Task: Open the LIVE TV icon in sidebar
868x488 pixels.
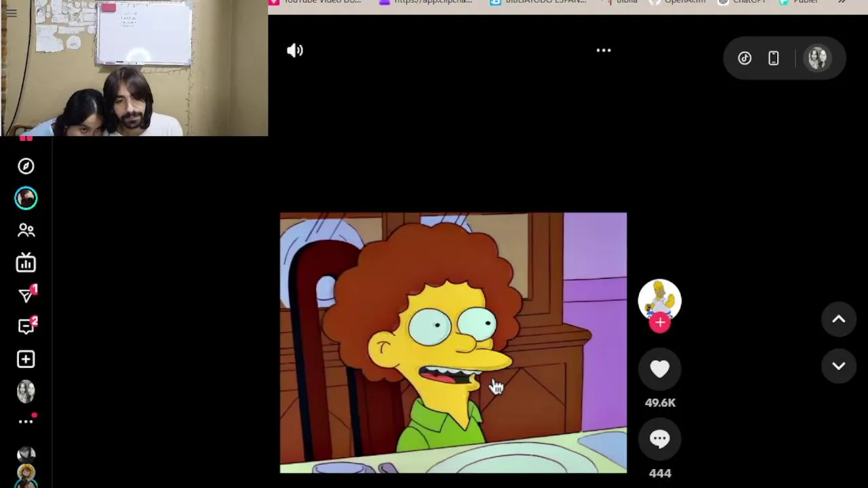Action: coord(26,262)
